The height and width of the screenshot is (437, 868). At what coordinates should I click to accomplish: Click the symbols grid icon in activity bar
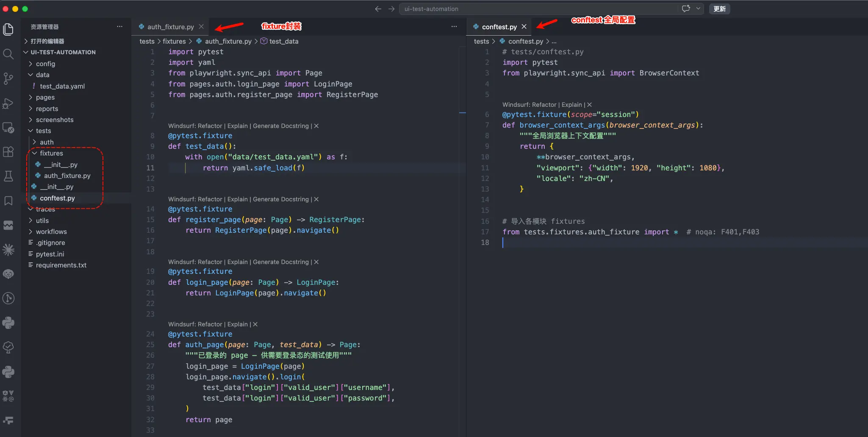8,396
